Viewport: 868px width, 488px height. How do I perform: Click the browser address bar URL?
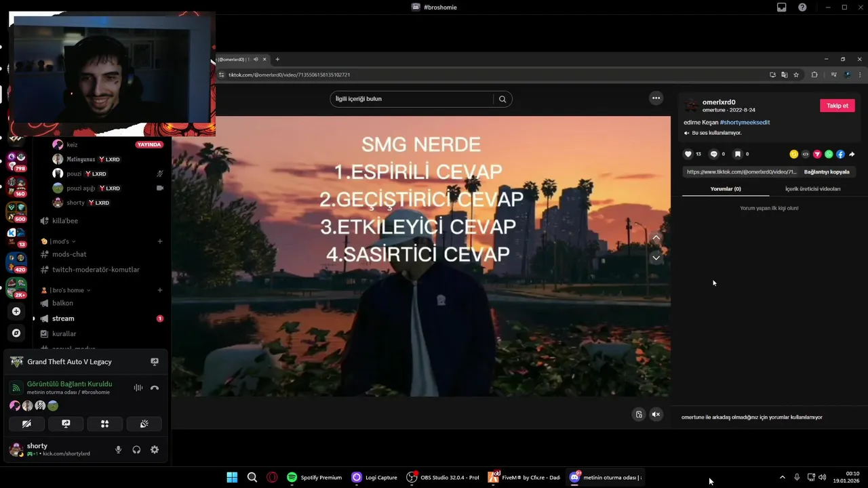click(289, 75)
